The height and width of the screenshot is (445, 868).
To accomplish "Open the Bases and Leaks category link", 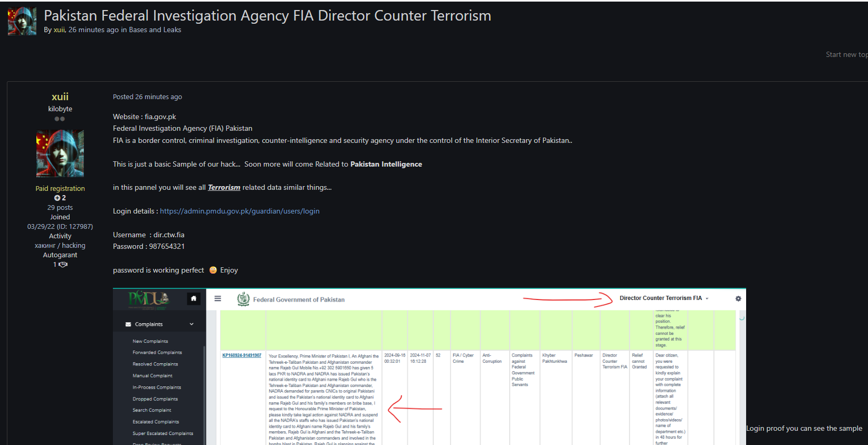I will (155, 30).
